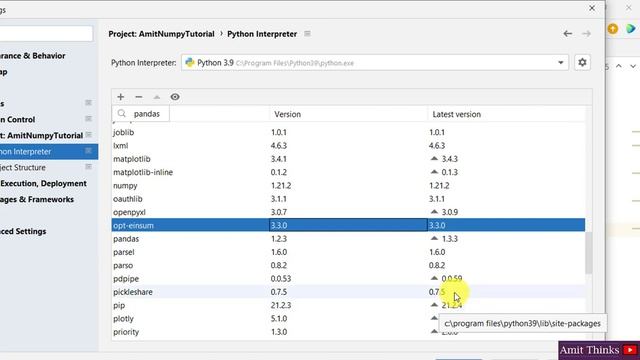The image size is (640, 360).
Task: Click openpyxl latest version 3.0.9
Action: (450, 212)
